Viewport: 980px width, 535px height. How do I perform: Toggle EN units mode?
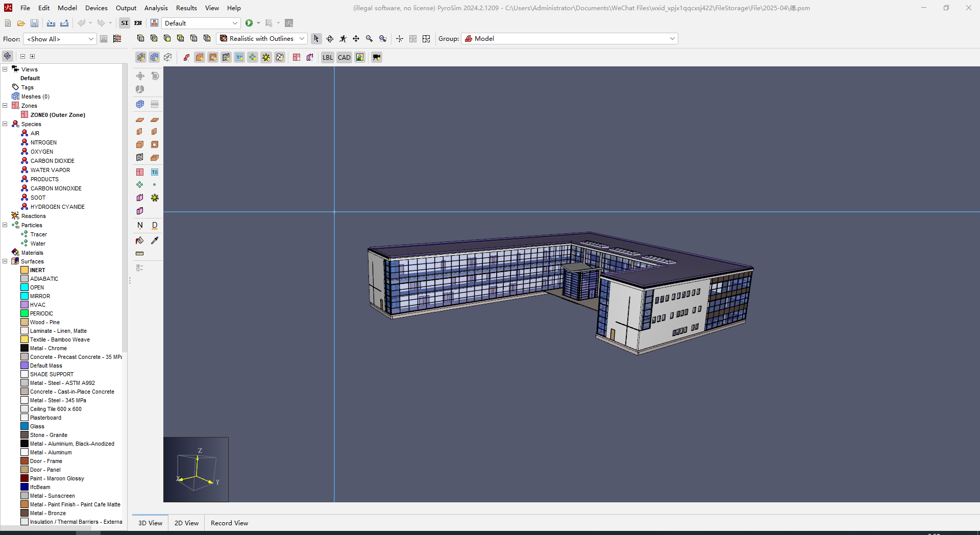pos(138,23)
